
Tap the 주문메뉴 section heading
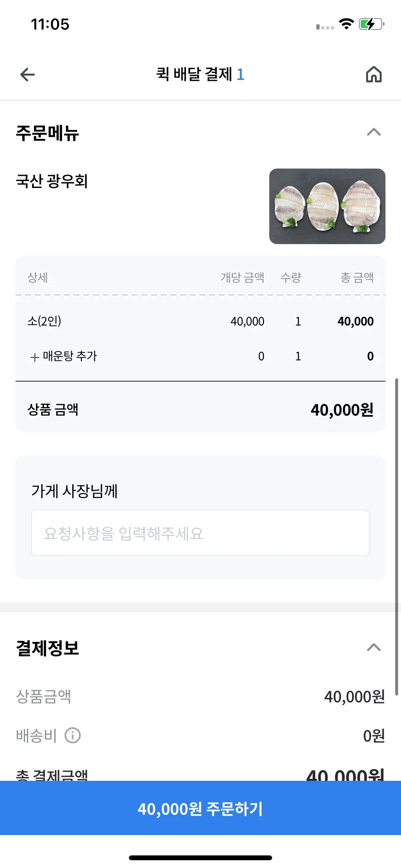[47, 133]
